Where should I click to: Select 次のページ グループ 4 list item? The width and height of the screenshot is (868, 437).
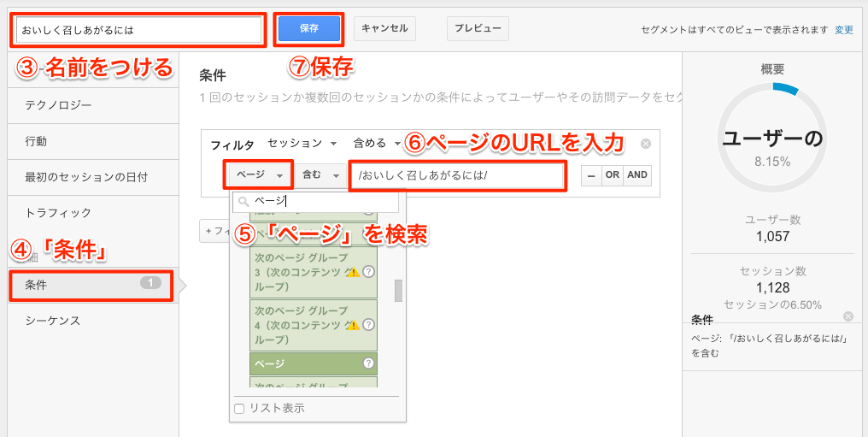click(314, 325)
